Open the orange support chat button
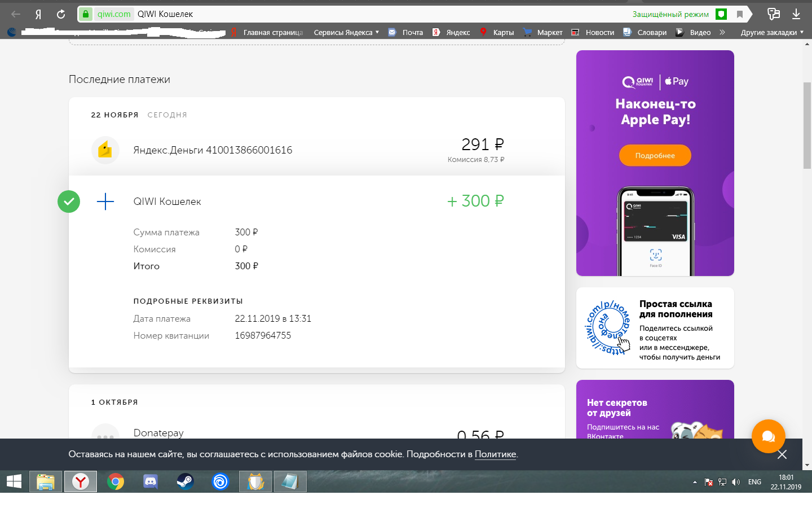Image resolution: width=812 pixels, height=508 pixels. pyautogui.click(x=769, y=436)
